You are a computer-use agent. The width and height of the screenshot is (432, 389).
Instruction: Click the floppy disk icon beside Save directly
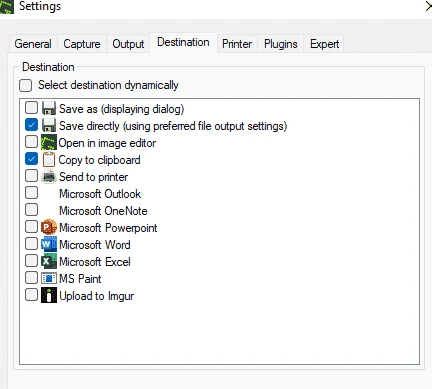pos(49,126)
